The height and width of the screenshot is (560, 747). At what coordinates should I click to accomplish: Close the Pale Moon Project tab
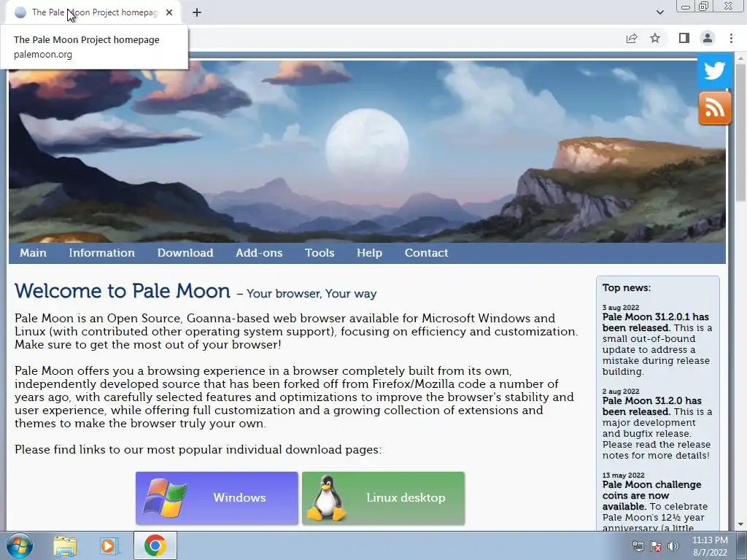[169, 13]
